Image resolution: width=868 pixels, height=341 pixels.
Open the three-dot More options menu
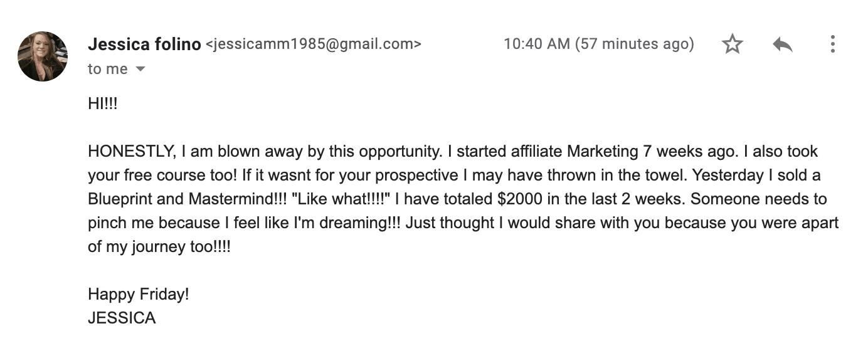click(832, 44)
